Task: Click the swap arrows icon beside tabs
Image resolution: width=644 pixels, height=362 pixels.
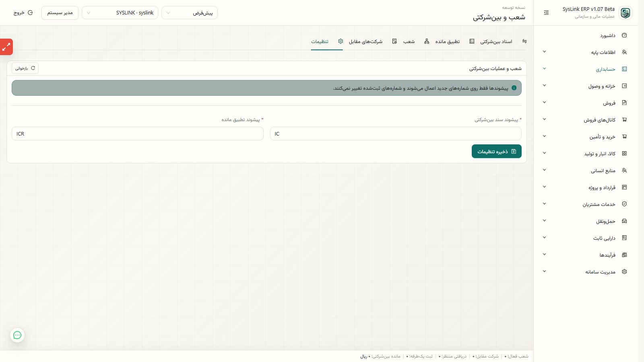Action: point(524,41)
